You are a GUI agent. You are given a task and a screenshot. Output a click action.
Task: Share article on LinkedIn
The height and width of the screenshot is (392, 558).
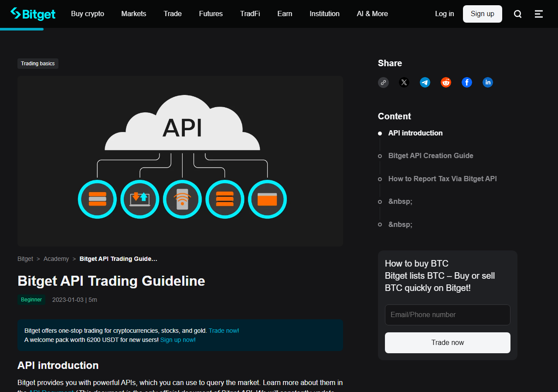click(x=488, y=82)
